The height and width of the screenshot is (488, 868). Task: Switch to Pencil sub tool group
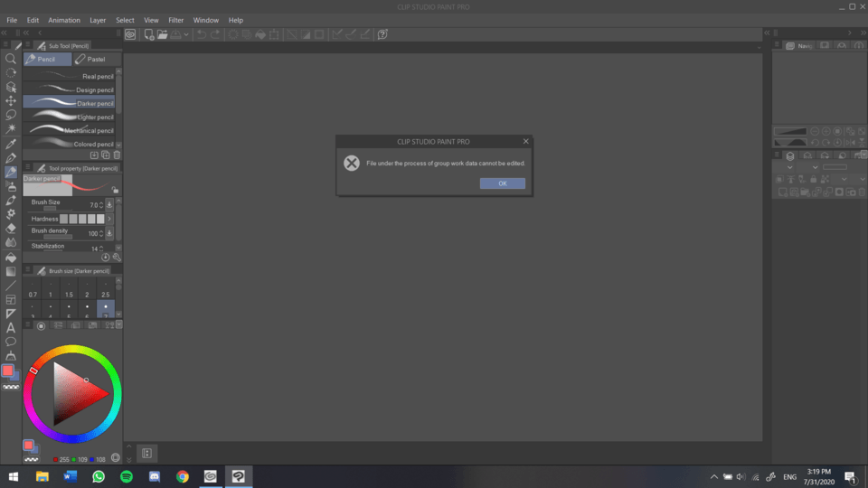tap(48, 60)
